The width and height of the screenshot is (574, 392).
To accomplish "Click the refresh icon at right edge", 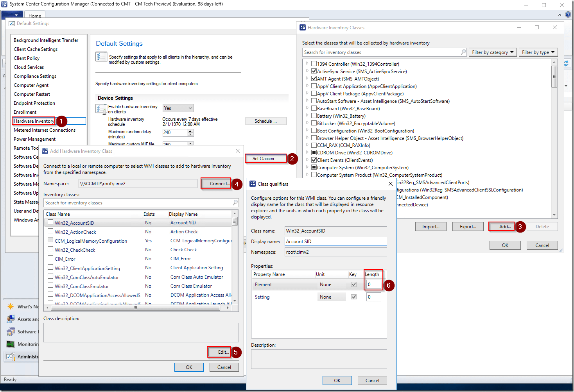I will (x=566, y=63).
